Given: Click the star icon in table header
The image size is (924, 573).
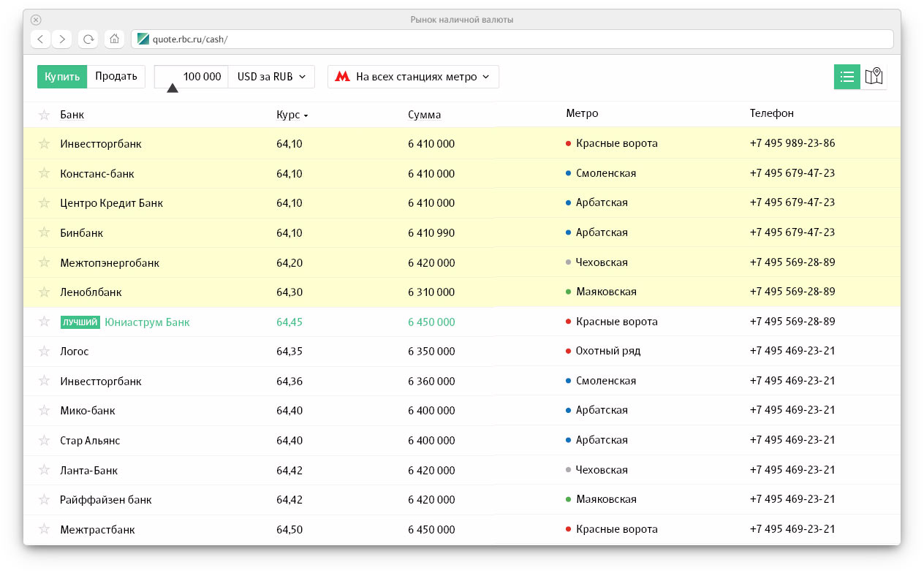Looking at the screenshot, I should pyautogui.click(x=45, y=115).
